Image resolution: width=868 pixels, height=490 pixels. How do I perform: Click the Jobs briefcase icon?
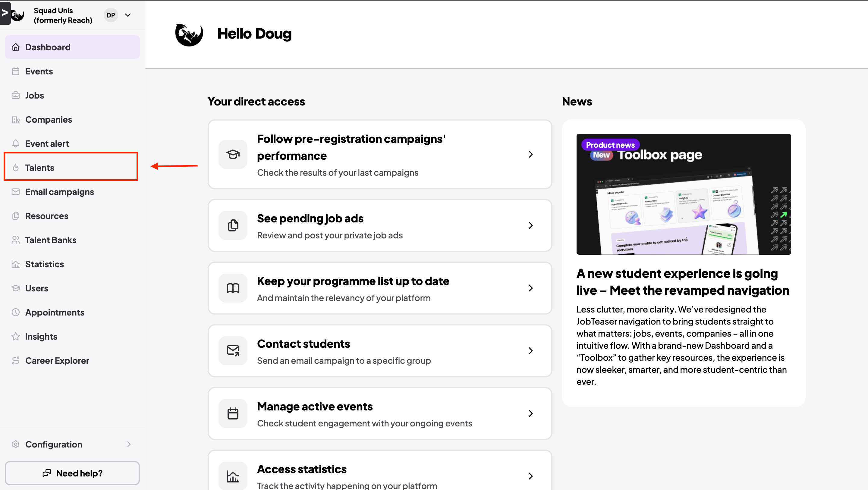point(15,95)
